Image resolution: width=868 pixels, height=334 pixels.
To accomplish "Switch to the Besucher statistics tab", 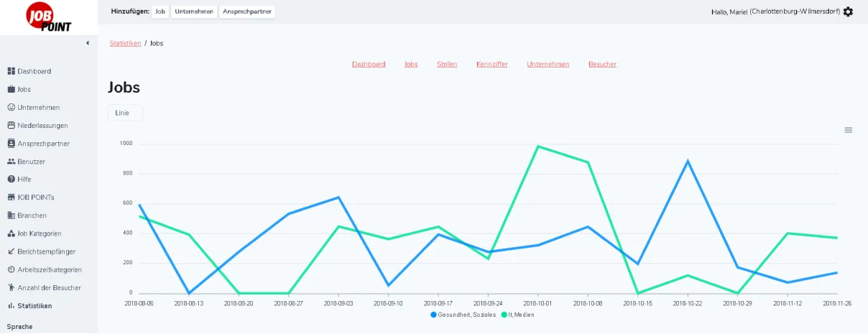I will click(603, 64).
